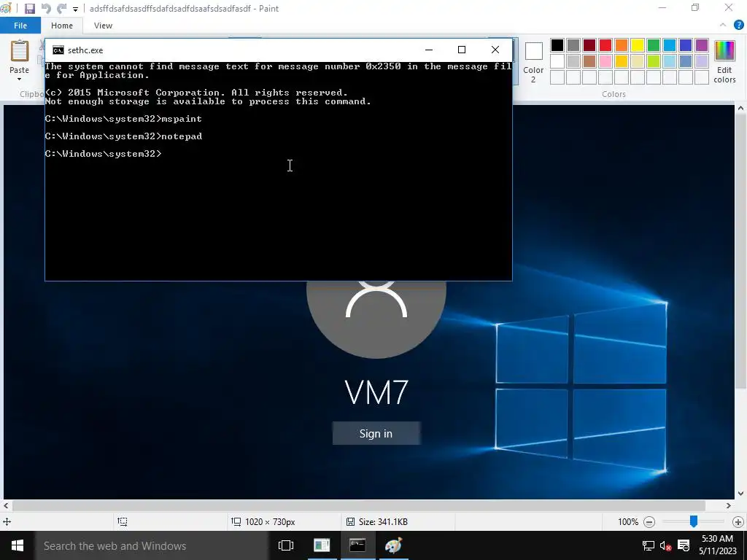Pick the blue-gray color swatch
Screen dimensions: 747x560
(686, 61)
